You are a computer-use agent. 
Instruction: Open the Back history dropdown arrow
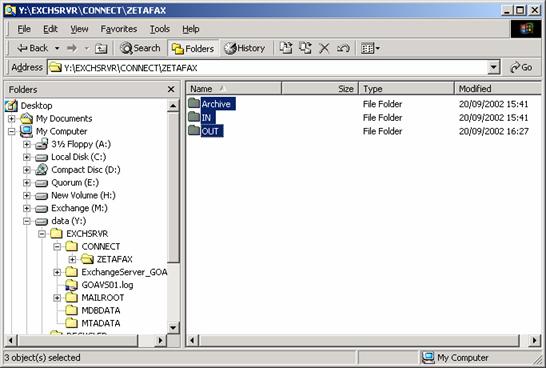57,48
